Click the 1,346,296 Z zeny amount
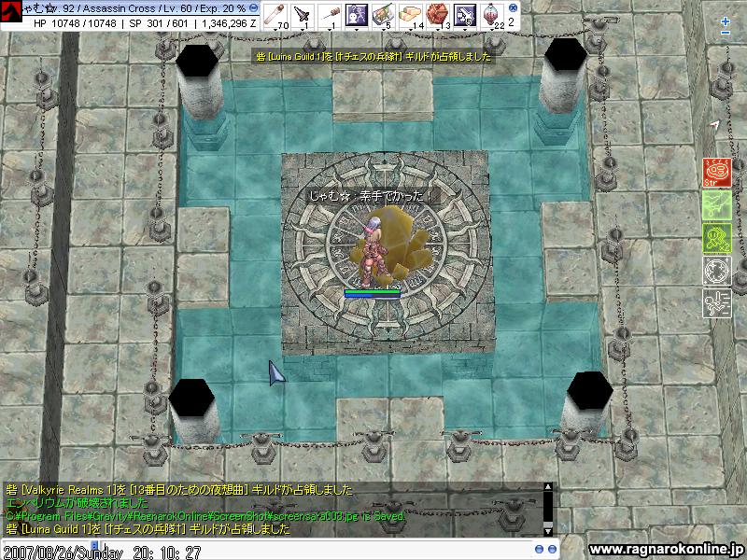This screenshot has height=560, width=747. click(x=229, y=23)
